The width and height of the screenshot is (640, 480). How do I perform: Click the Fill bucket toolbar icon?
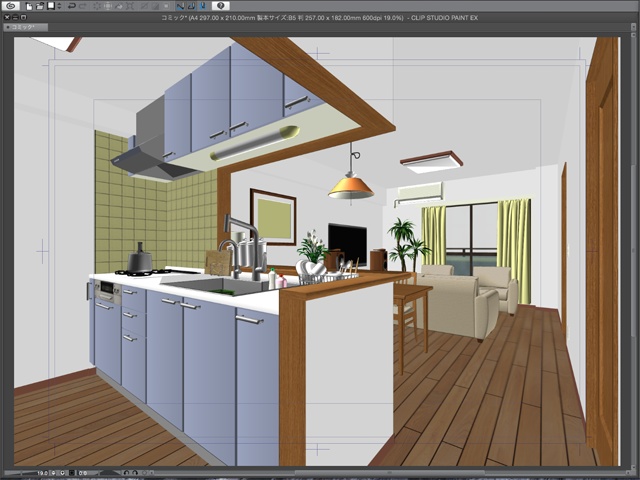tap(119, 6)
